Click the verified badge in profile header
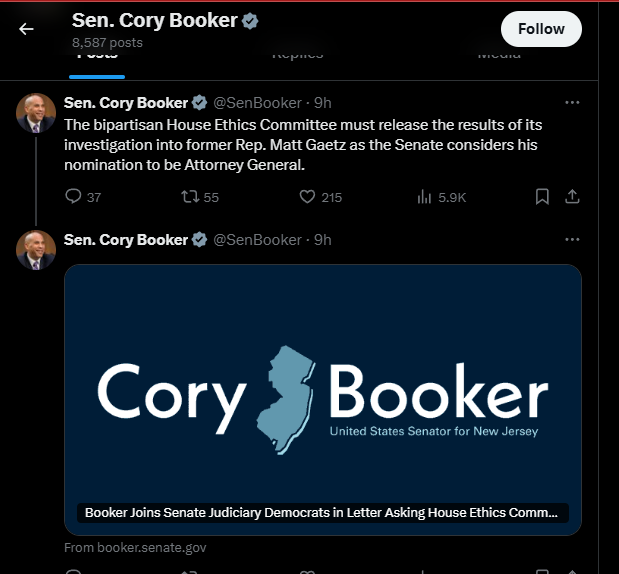Screen dimensions: 619x574 pos(250,21)
